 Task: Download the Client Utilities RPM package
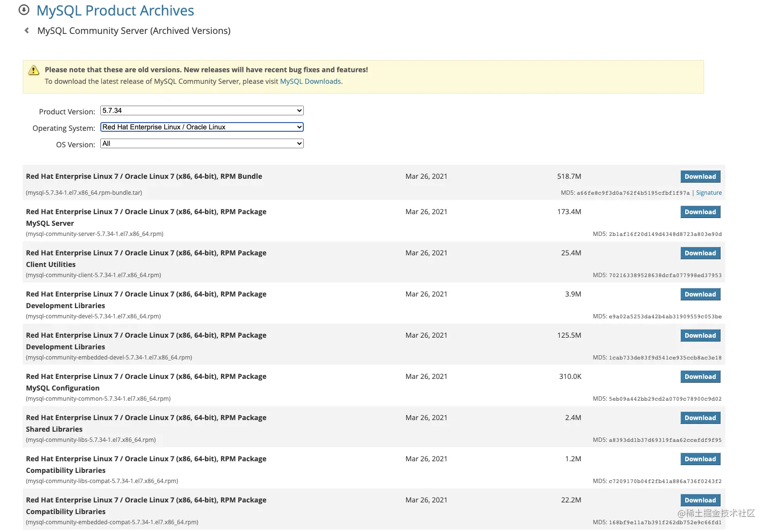tap(700, 253)
